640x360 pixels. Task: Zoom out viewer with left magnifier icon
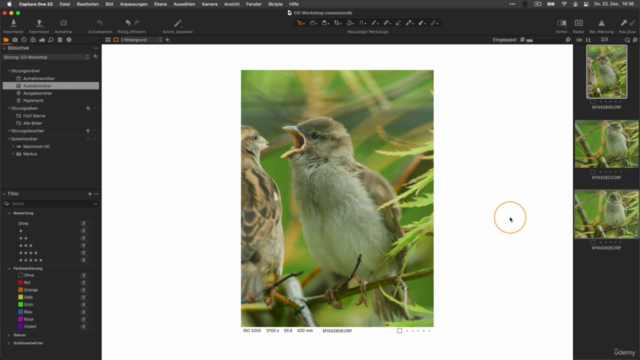522,40
